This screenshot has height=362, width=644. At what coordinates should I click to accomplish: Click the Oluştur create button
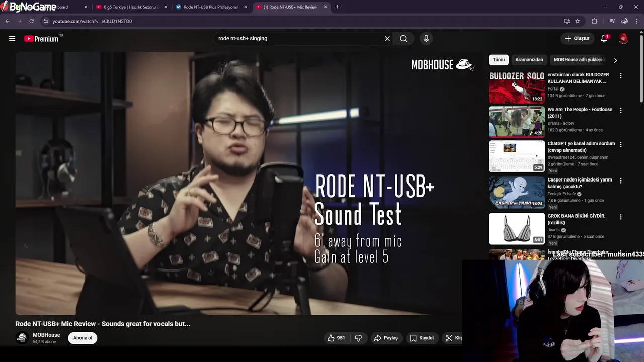pyautogui.click(x=577, y=39)
